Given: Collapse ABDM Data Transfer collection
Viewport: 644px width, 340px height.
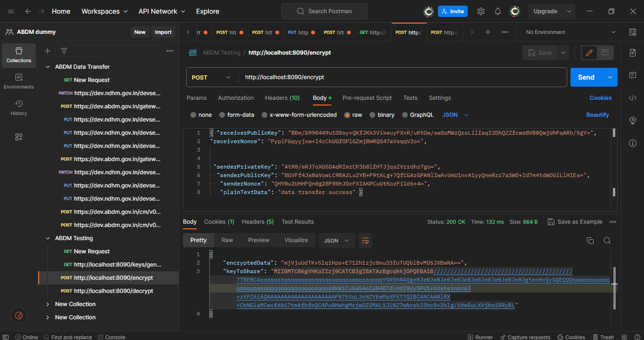Looking at the screenshot, I should point(47,67).
